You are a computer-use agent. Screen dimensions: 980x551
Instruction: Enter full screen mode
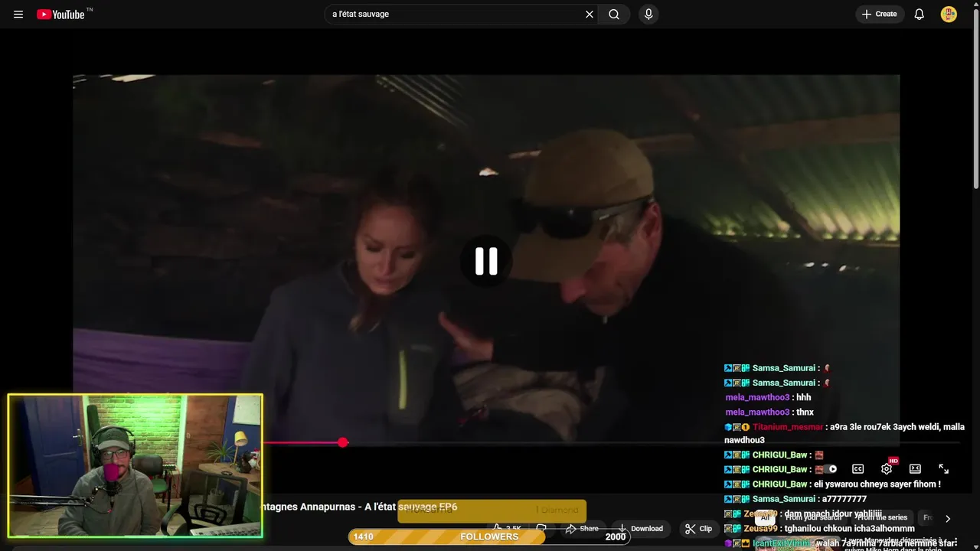[943, 469]
